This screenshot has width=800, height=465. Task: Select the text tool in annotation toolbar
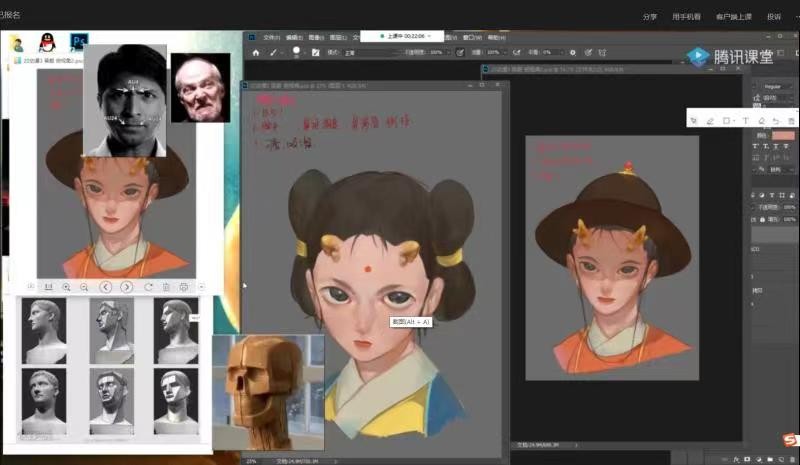(x=745, y=121)
